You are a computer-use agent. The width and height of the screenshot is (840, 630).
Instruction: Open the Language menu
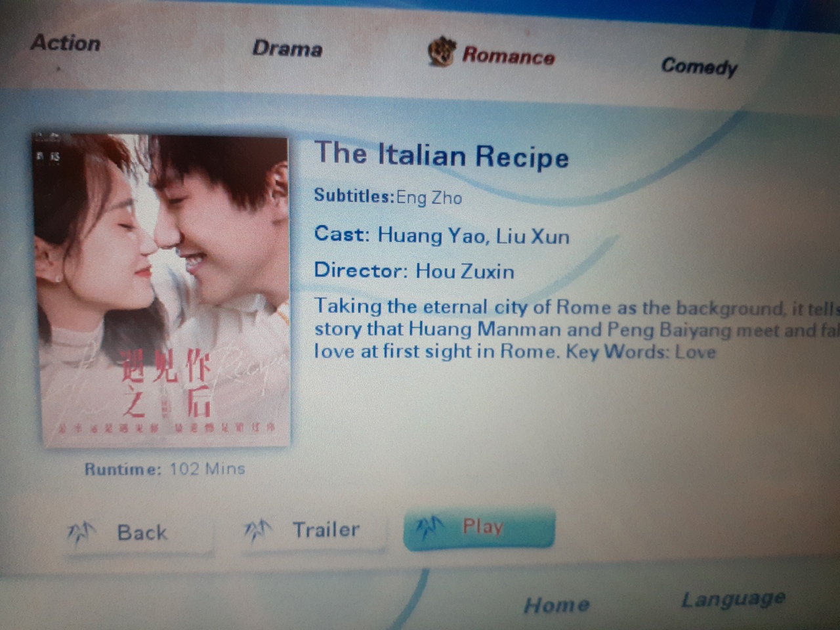733,599
